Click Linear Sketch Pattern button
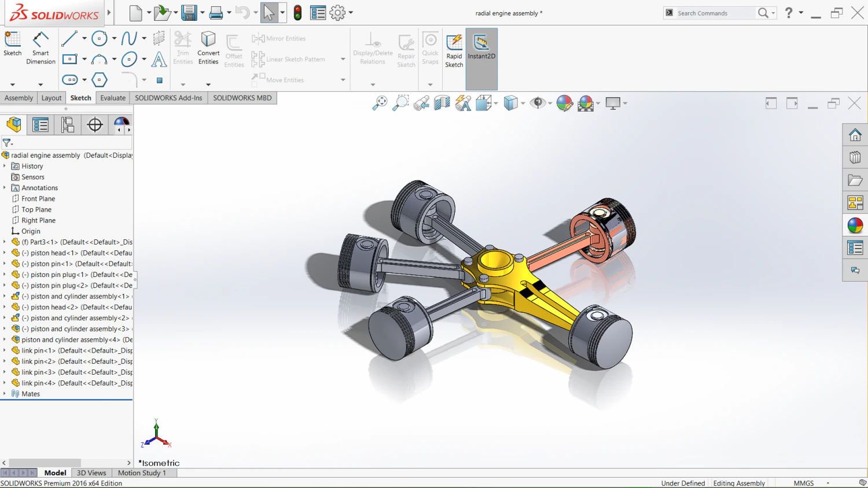Screen dimensions: 868x488 pos(288,59)
